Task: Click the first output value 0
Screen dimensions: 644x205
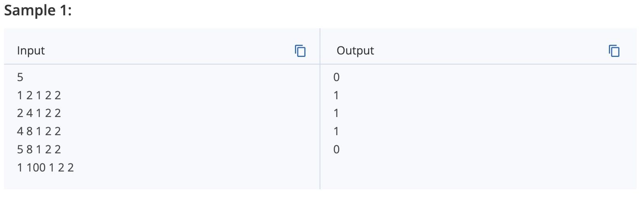Action: [337, 77]
